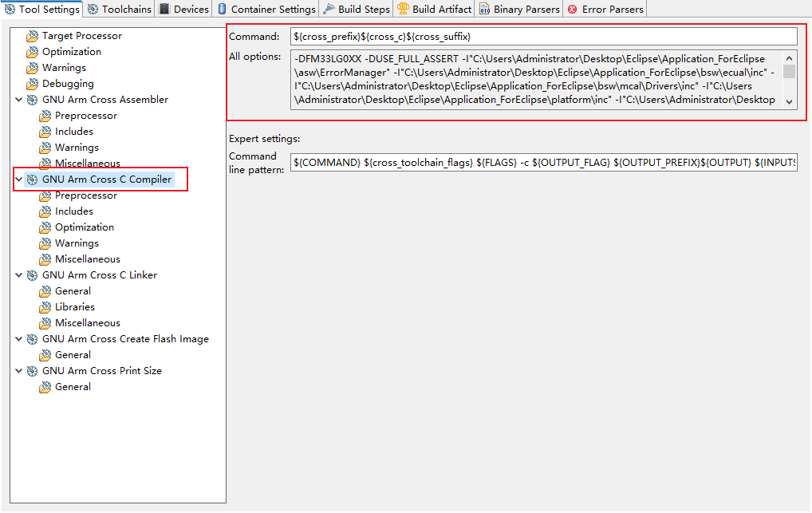Screen dimensions: 812x513
Task: Click the Build Steps tab icon
Action: coord(329,9)
